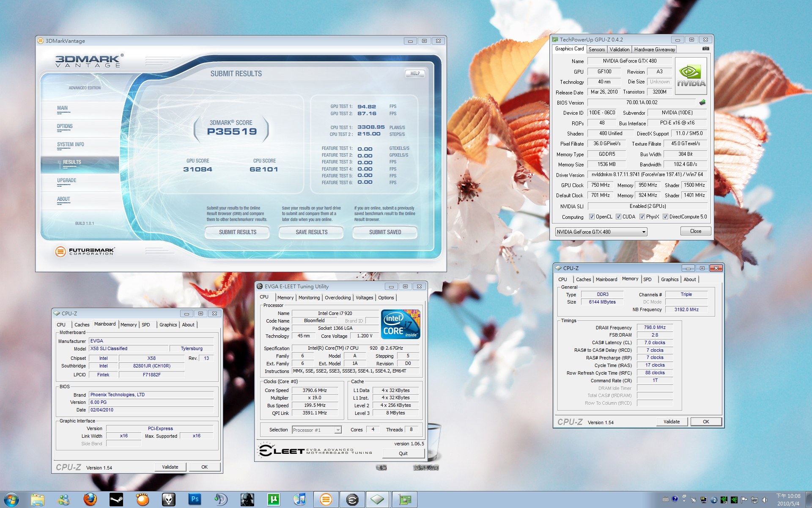Open TeamSpeak taskbar icon

pos(221,500)
